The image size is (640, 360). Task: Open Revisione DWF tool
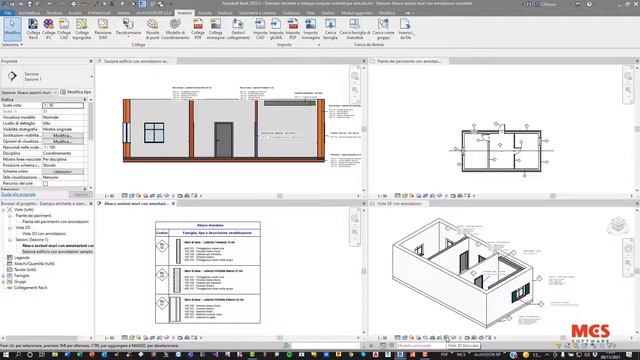tap(103, 29)
